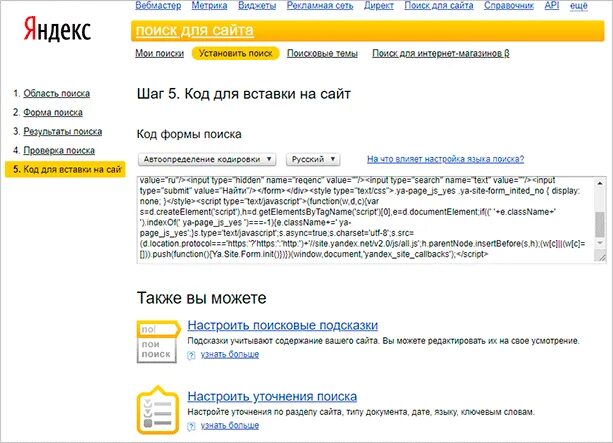Go to step 3 Результаты поиска
The width and height of the screenshot is (613, 443).
pos(63,131)
